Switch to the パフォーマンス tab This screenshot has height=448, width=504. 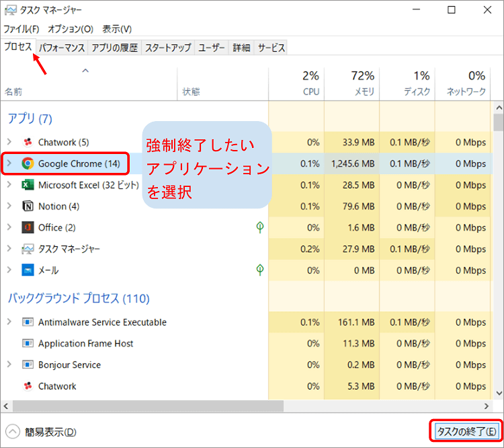pyautogui.click(x=62, y=48)
